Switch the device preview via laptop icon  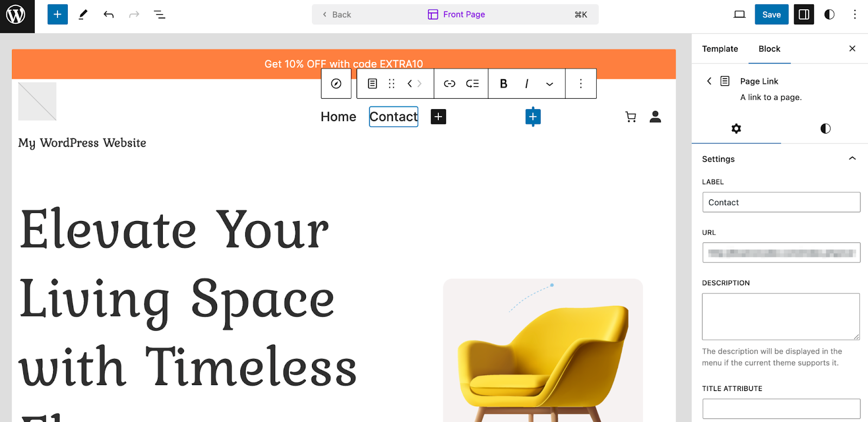coord(739,15)
